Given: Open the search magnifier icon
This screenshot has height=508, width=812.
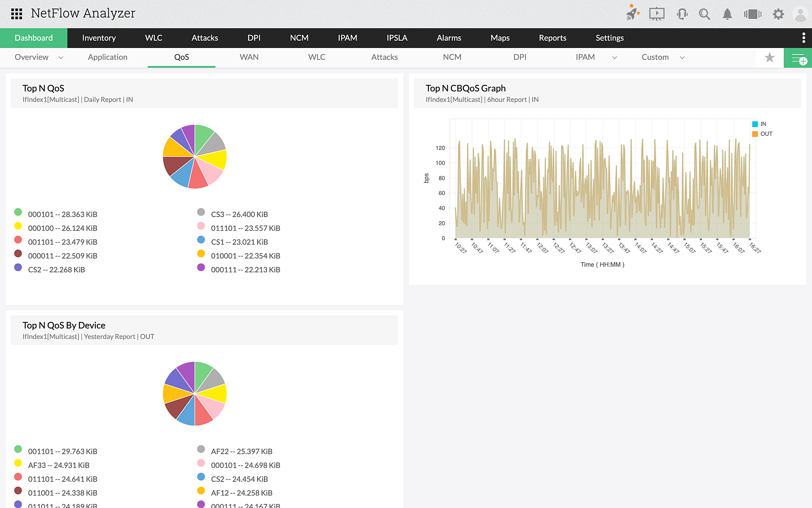Looking at the screenshot, I should [x=704, y=14].
